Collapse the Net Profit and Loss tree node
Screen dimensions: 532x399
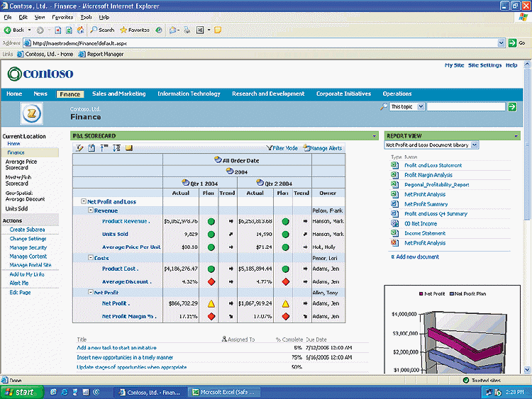tap(84, 201)
